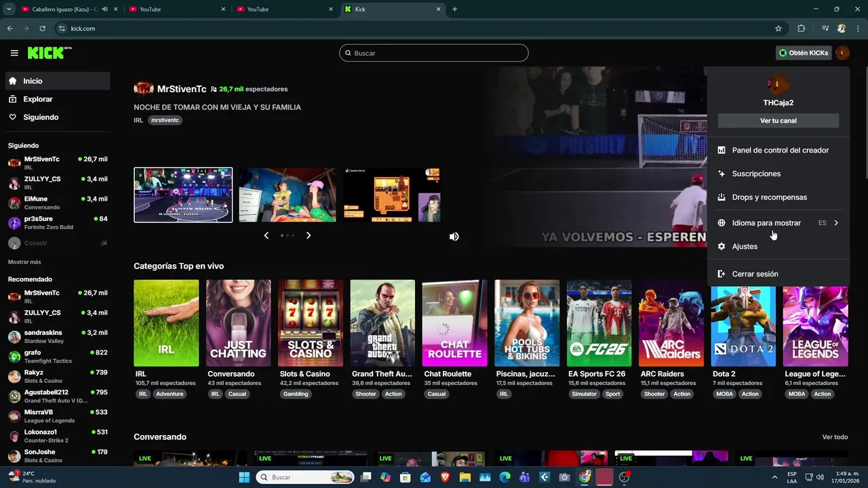Image resolution: width=868 pixels, height=488 pixels.
Task: Expand Mostrar más in Siguiendo list
Action: (24, 262)
